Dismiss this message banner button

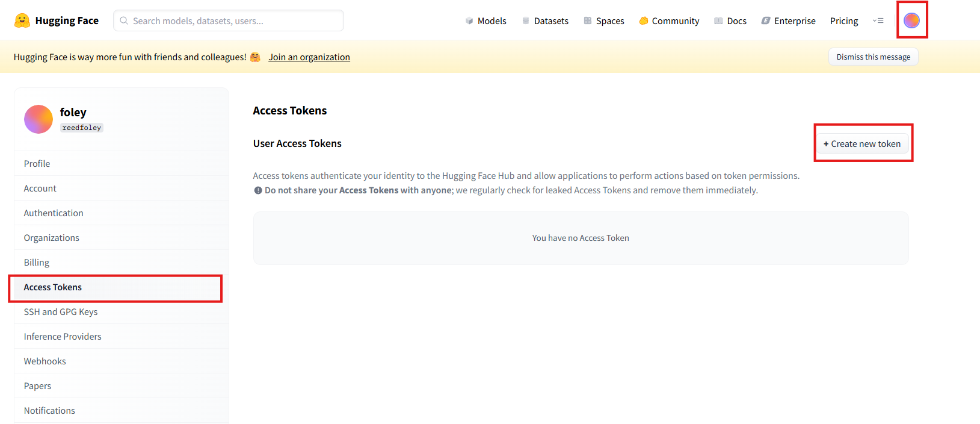coord(874,57)
